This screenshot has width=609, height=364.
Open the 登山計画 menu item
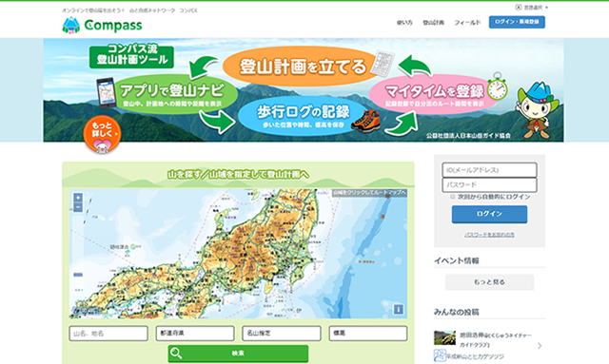[x=434, y=23]
